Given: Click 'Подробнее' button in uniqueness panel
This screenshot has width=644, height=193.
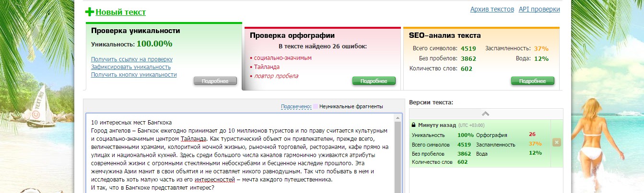Looking at the screenshot, I should (215, 81).
